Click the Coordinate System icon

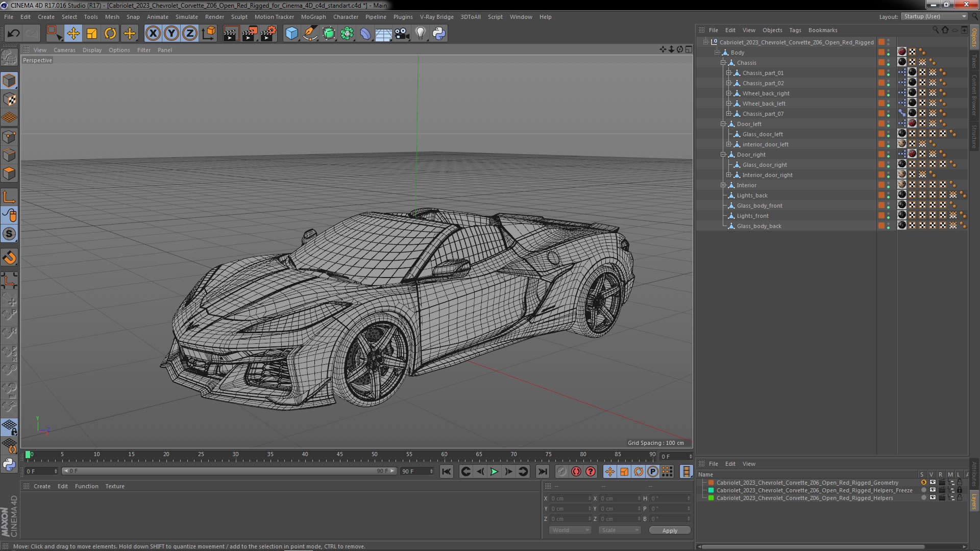point(209,34)
